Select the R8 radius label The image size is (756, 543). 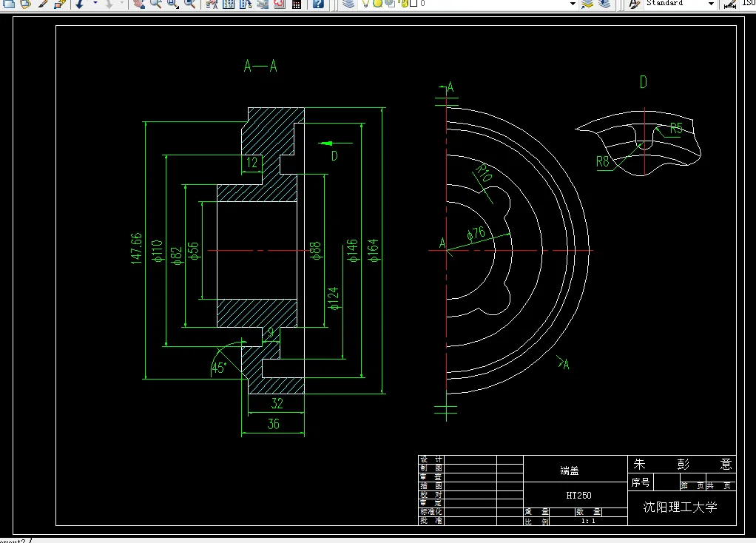(603, 161)
